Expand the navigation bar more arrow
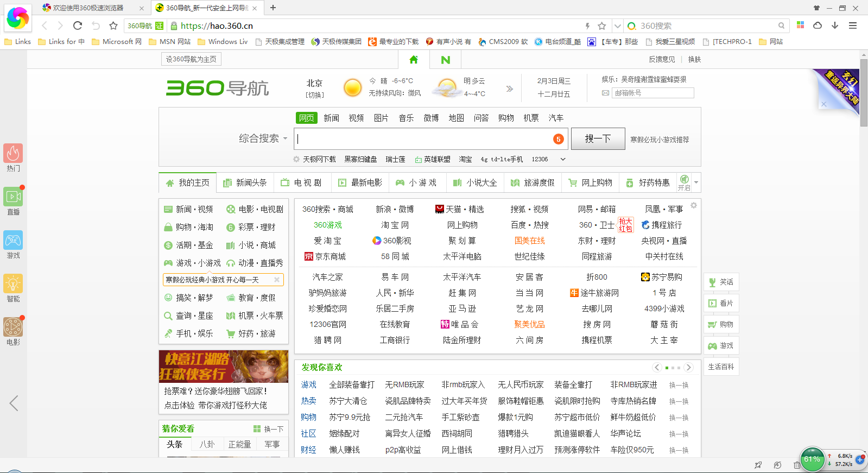Viewport: 868px width, 473px height. [x=696, y=182]
